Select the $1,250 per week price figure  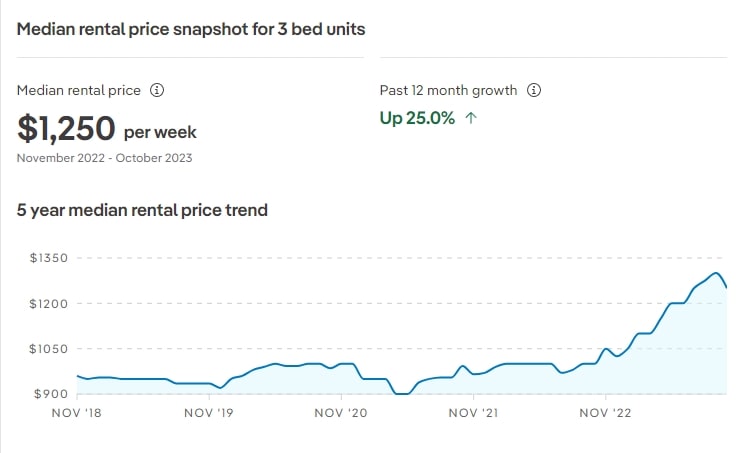click(106, 129)
